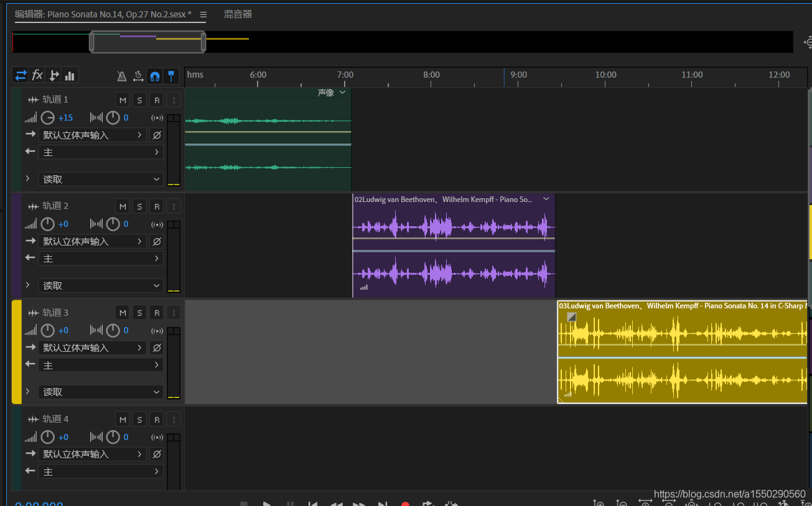
Task: Open the 读取 automation dropdown on 轨道 3
Action: (101, 392)
